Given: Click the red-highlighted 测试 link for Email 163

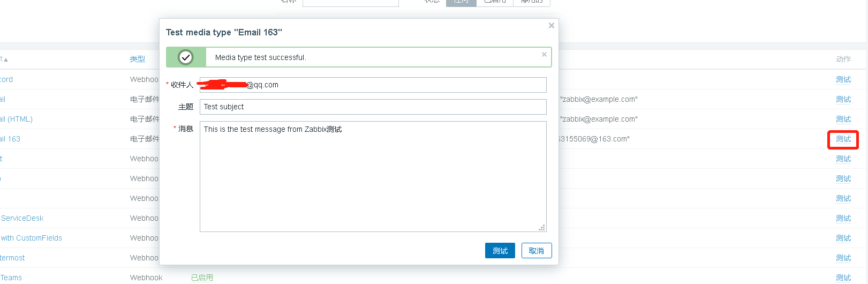Looking at the screenshot, I should [843, 139].
